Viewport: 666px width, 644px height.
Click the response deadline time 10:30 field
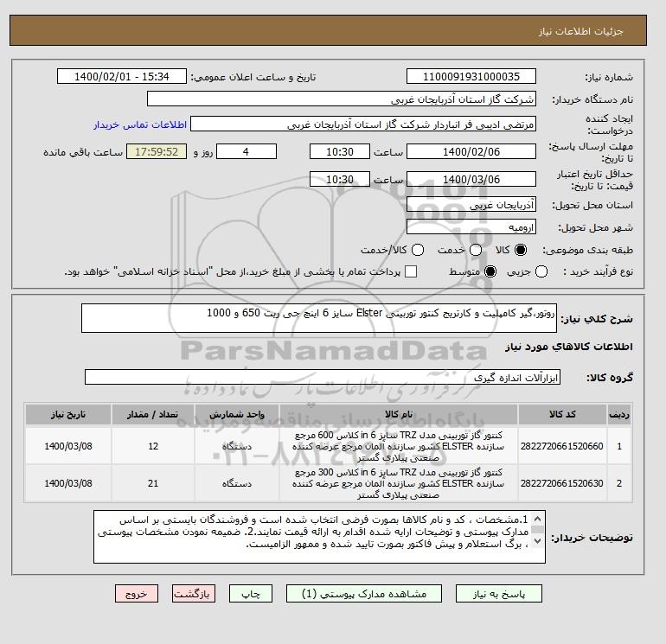coord(340,151)
